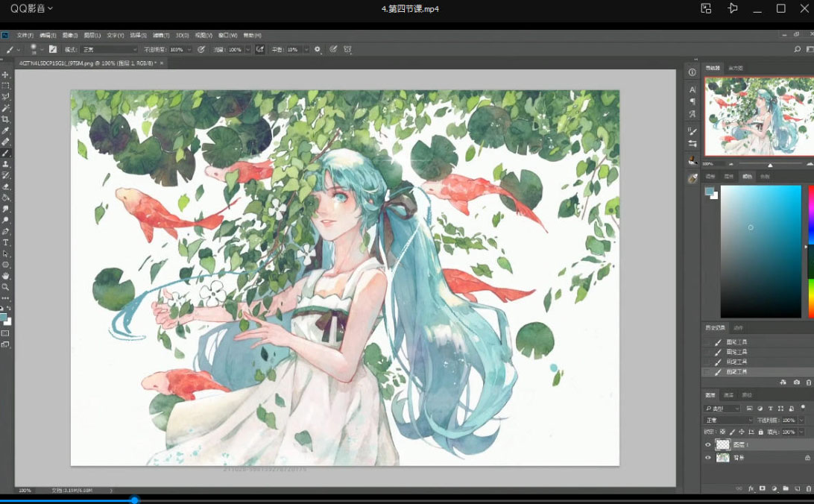Image resolution: width=814 pixels, height=504 pixels.
Task: Select the Clone Stamp tool
Action: 6,164
